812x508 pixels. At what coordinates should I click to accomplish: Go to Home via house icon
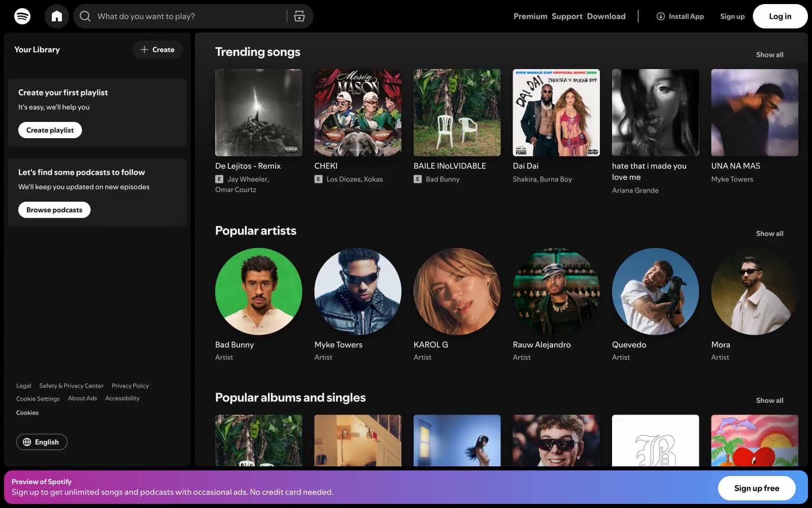(x=57, y=16)
